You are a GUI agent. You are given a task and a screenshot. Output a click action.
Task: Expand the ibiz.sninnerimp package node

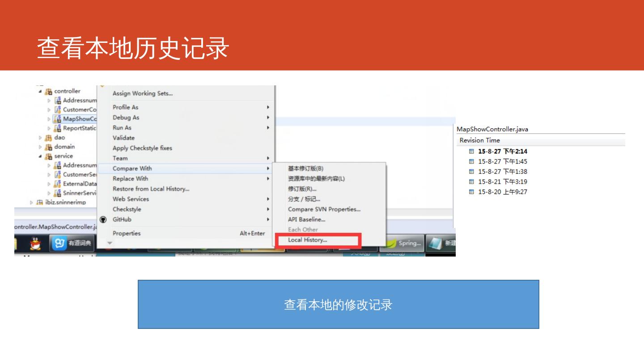[x=31, y=202]
